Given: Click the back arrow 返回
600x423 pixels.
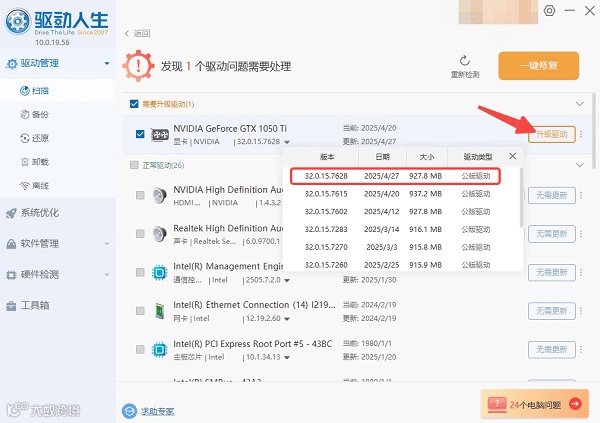Looking at the screenshot, I should (127, 34).
